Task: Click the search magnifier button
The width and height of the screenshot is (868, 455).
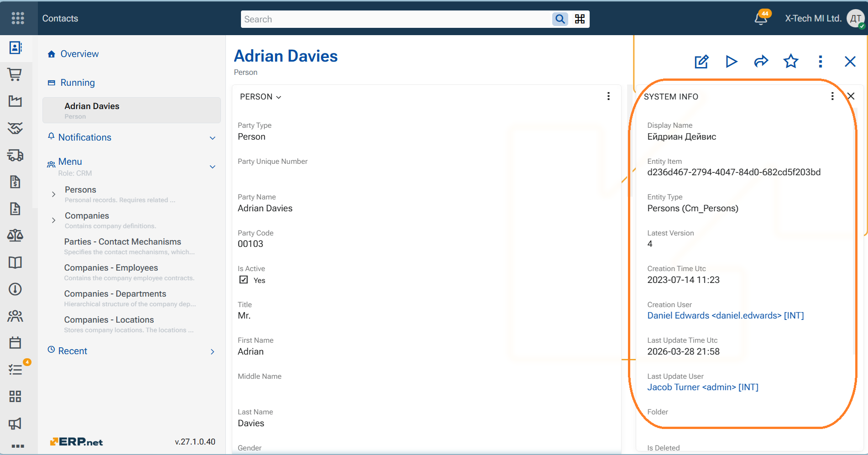Action: [x=560, y=19]
